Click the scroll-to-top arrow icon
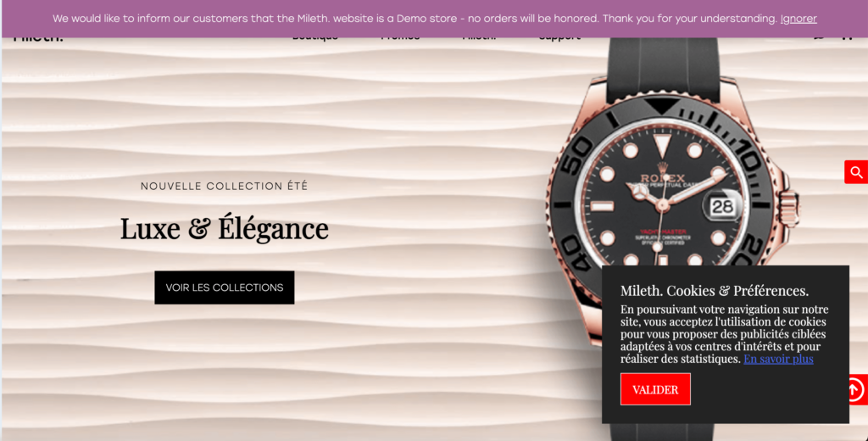 [857, 389]
